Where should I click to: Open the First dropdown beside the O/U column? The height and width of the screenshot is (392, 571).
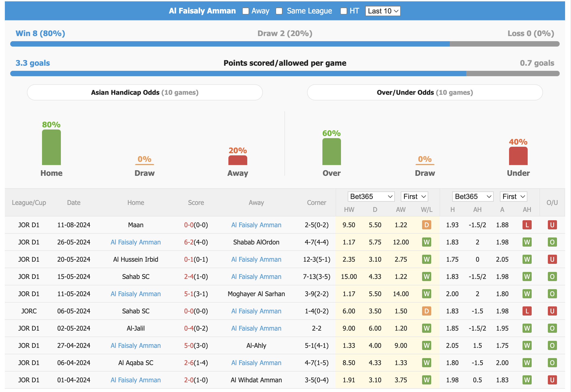click(513, 197)
